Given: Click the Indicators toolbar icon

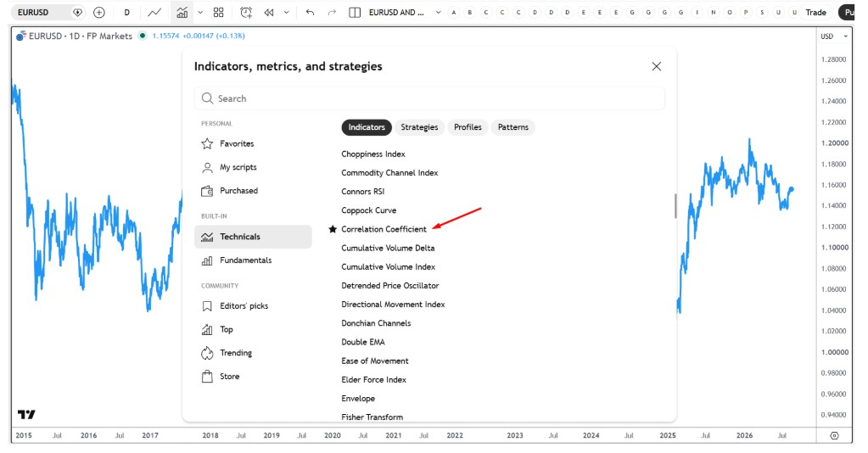Looking at the screenshot, I should pyautogui.click(x=182, y=12).
